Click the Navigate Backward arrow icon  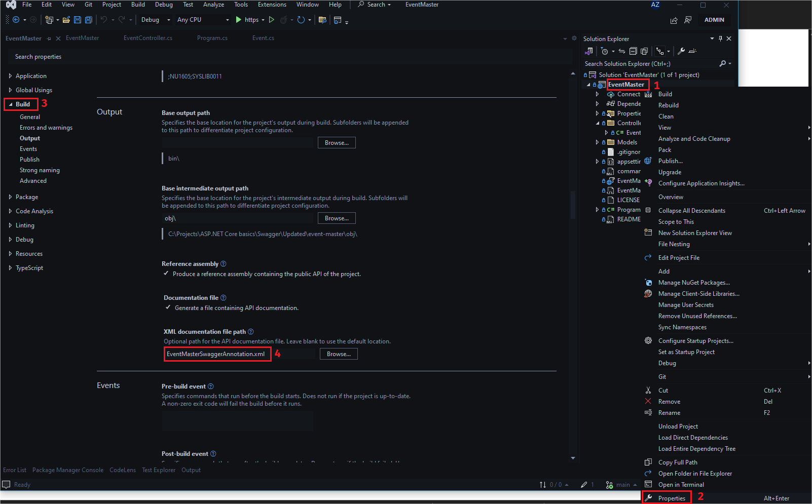[x=16, y=20]
